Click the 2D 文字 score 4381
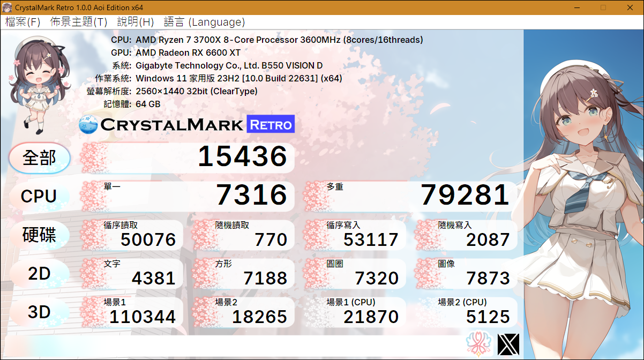 154,278
